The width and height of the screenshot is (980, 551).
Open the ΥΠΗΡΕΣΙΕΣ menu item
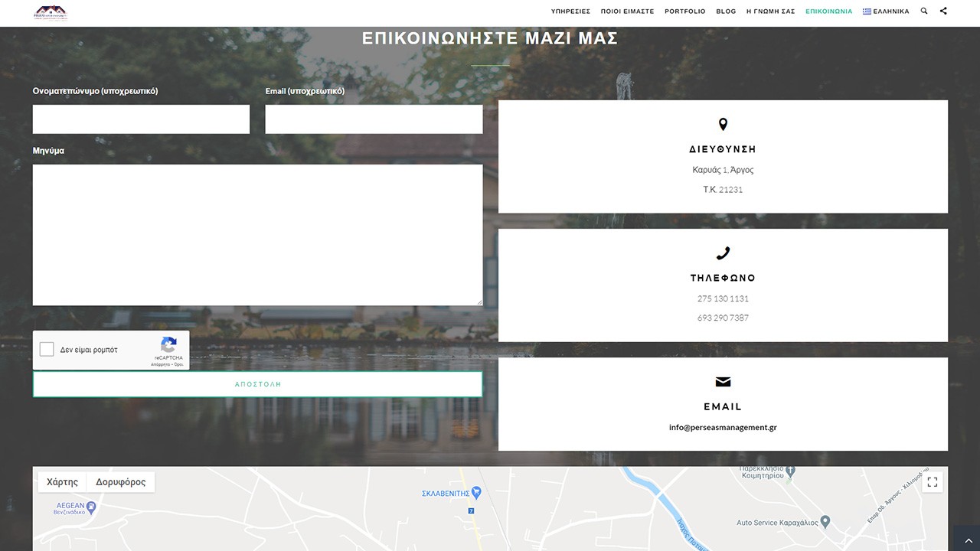(570, 11)
